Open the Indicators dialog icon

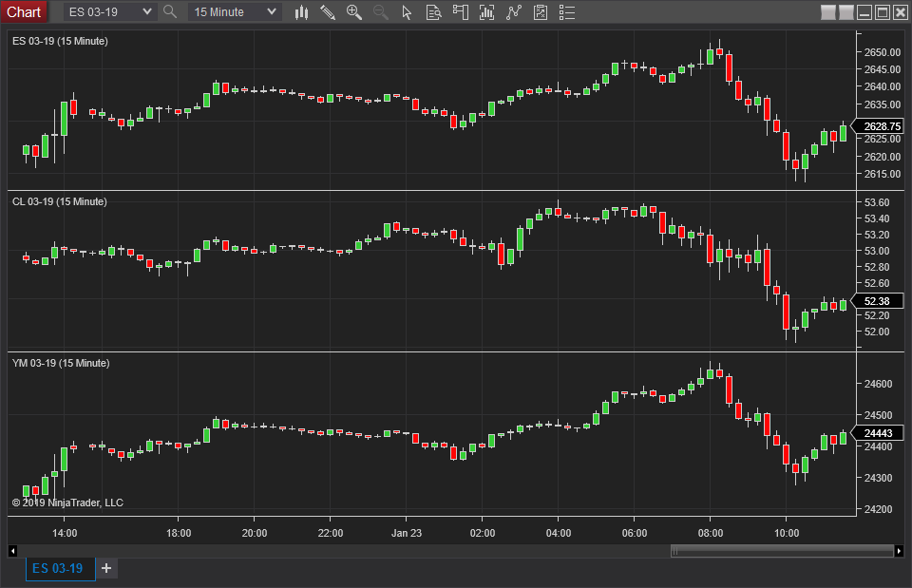tap(514, 12)
